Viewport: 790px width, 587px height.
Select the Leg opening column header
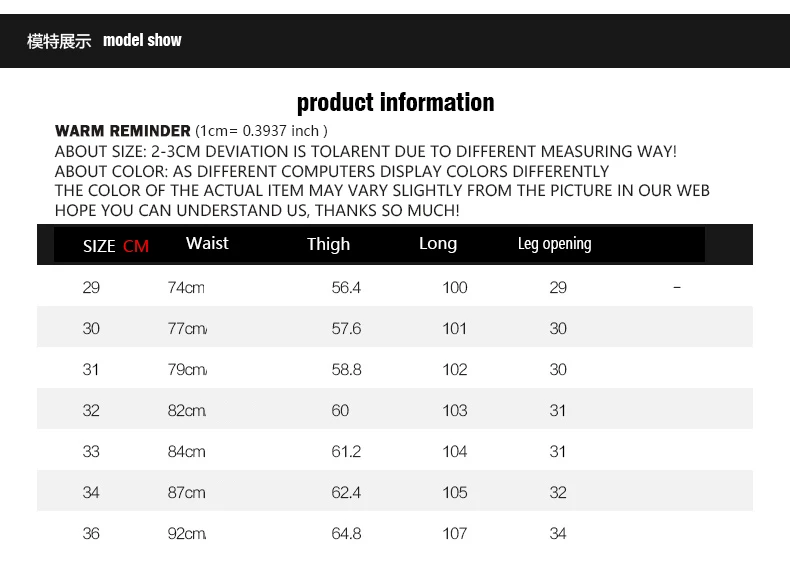pos(554,244)
